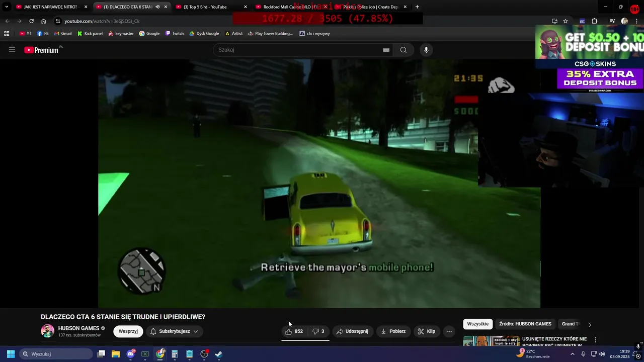Viewport: 644px width, 362px height.
Task: Open the Chrome profile avatar
Action: (624, 21)
